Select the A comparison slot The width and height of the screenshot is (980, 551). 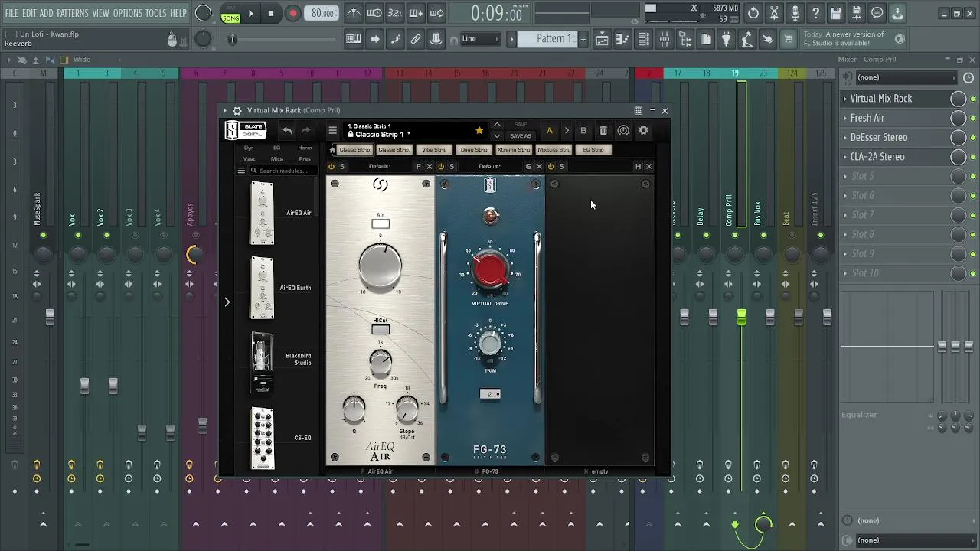point(549,131)
